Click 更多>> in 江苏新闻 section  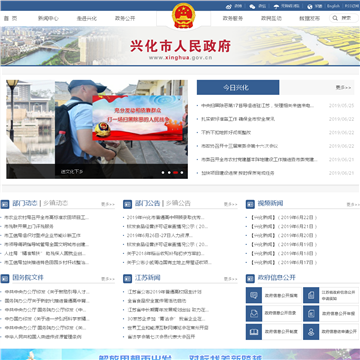click(x=230, y=279)
